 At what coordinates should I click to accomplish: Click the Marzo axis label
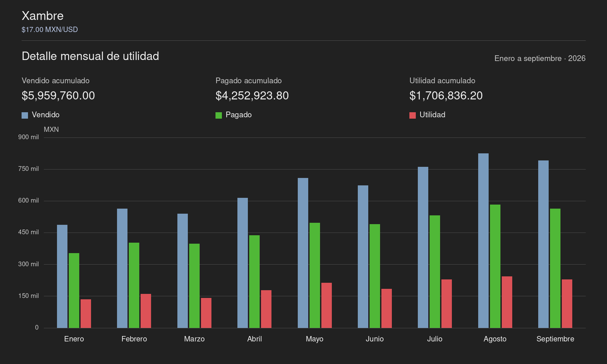point(194,339)
